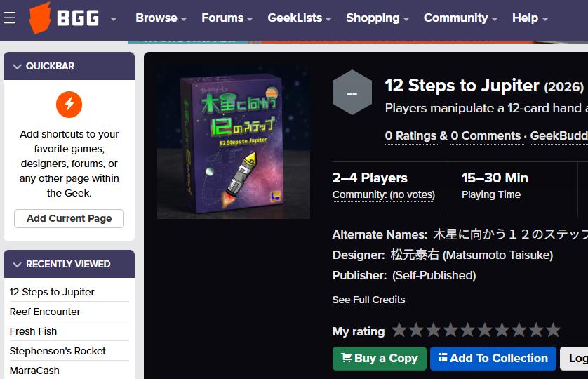Click the hexagon rating badge
The width and height of the screenshot is (588, 379).
coord(352,93)
